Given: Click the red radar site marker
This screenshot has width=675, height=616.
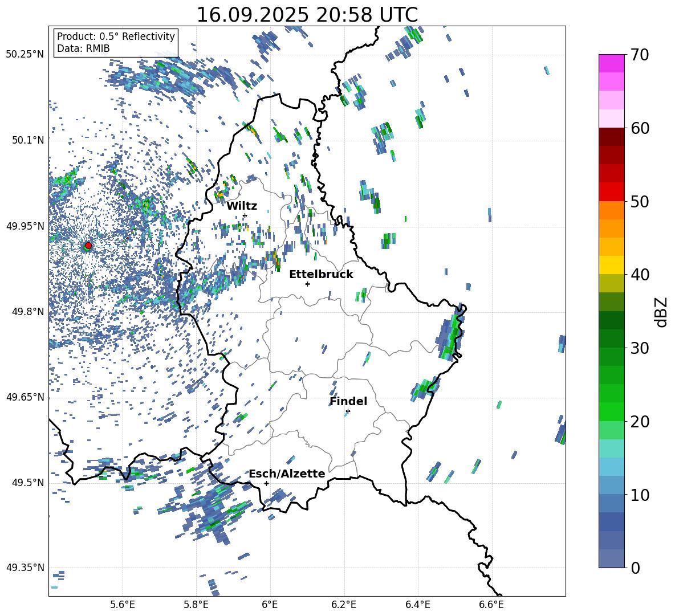Looking at the screenshot, I should click(88, 246).
